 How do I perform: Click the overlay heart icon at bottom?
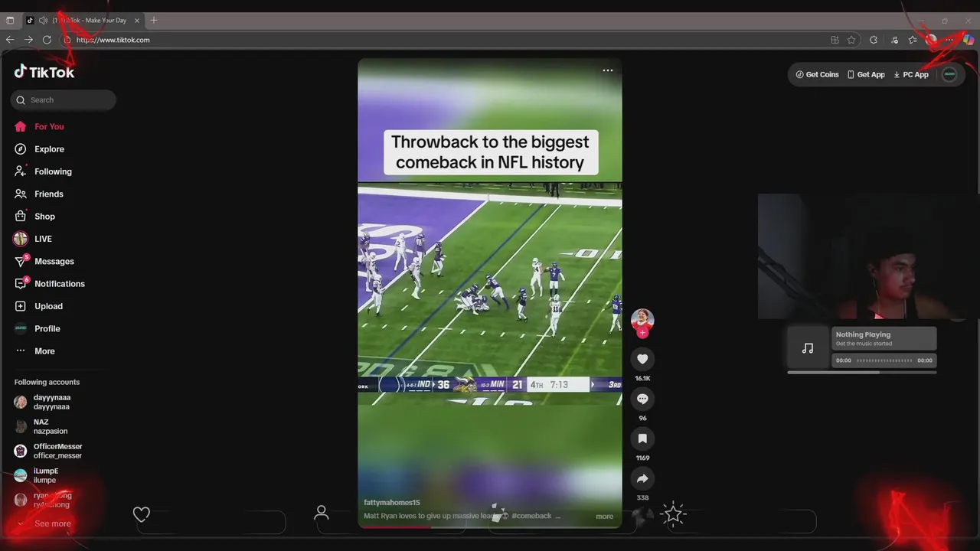coord(141,514)
